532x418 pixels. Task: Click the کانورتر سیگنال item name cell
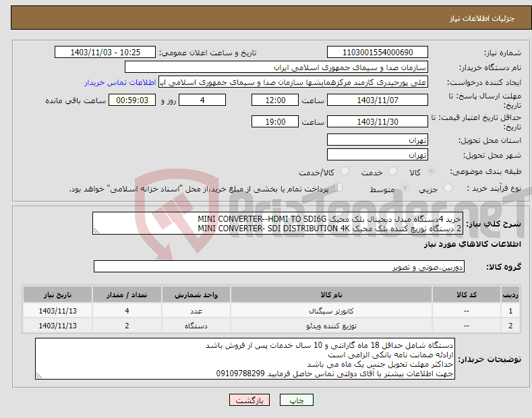coord(331,310)
